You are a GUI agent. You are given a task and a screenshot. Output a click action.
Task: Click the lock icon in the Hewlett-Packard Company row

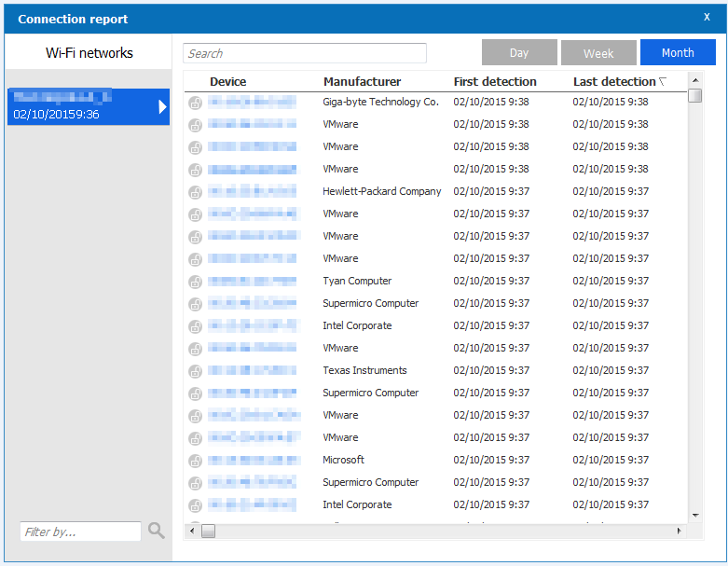(x=195, y=192)
